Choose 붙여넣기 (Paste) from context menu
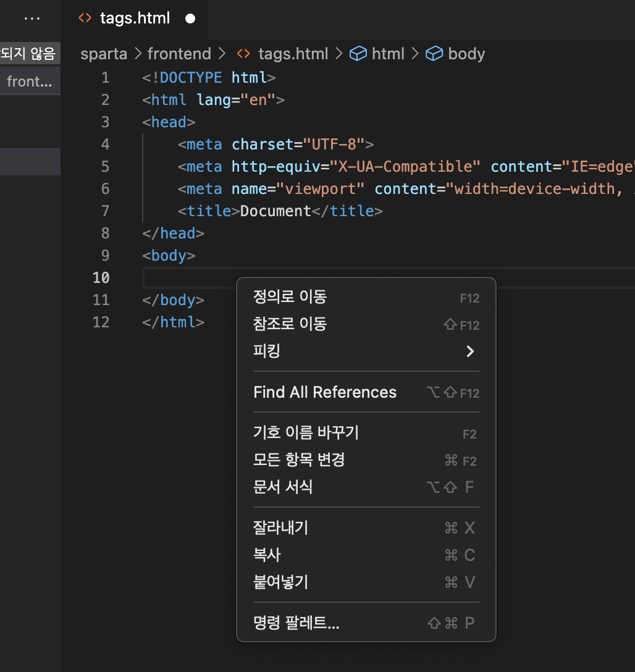Image resolution: width=635 pixels, height=672 pixels. [x=366, y=582]
